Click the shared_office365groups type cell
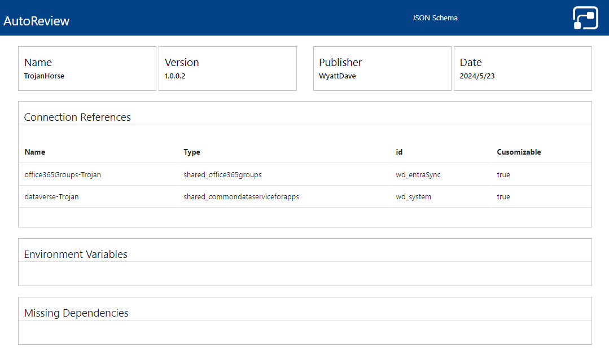Screen dimensions: 609x364 coord(222,175)
